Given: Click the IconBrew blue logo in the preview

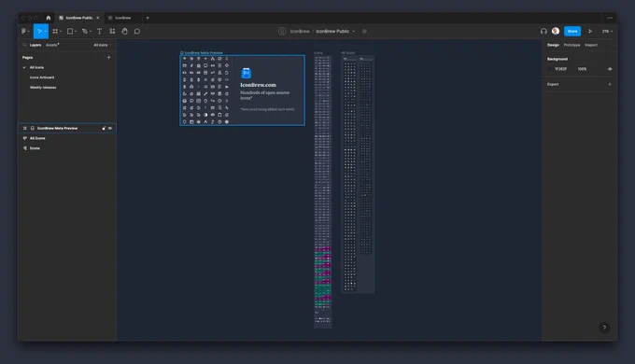Looking at the screenshot, I should (247, 74).
